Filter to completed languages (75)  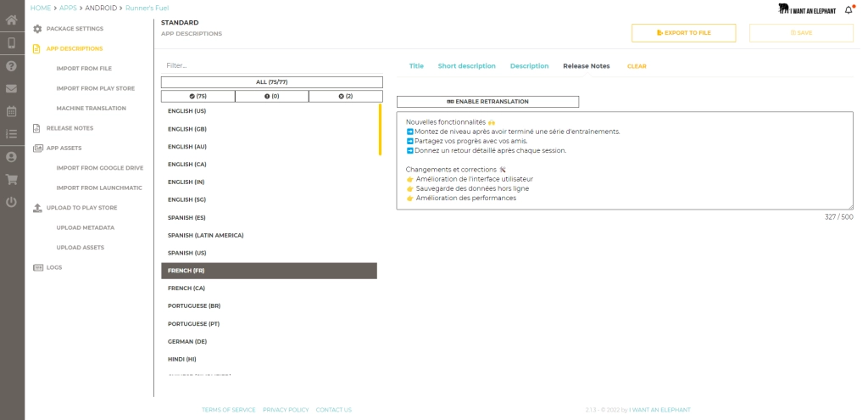pos(198,97)
